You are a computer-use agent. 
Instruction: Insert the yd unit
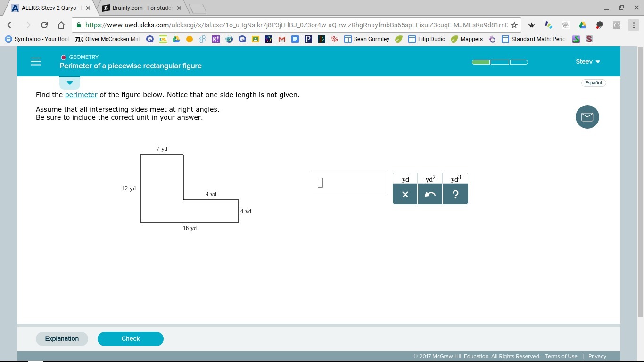[x=405, y=179]
